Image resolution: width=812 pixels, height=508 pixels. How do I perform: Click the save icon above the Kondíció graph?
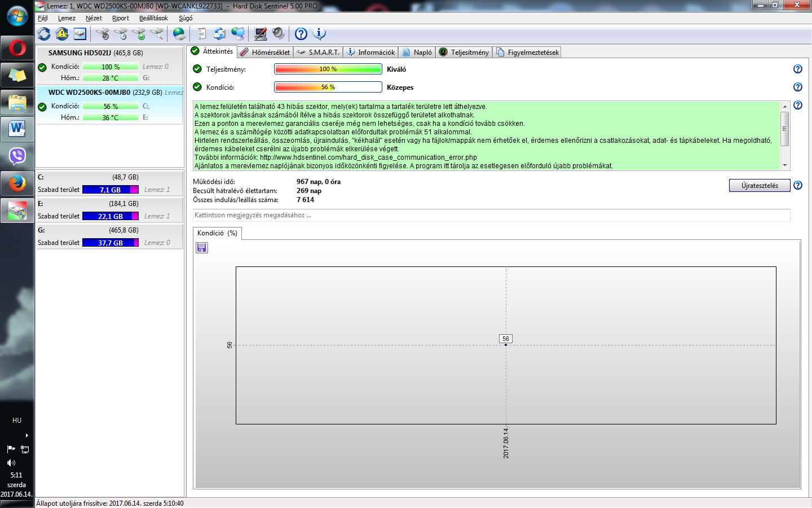coord(202,248)
